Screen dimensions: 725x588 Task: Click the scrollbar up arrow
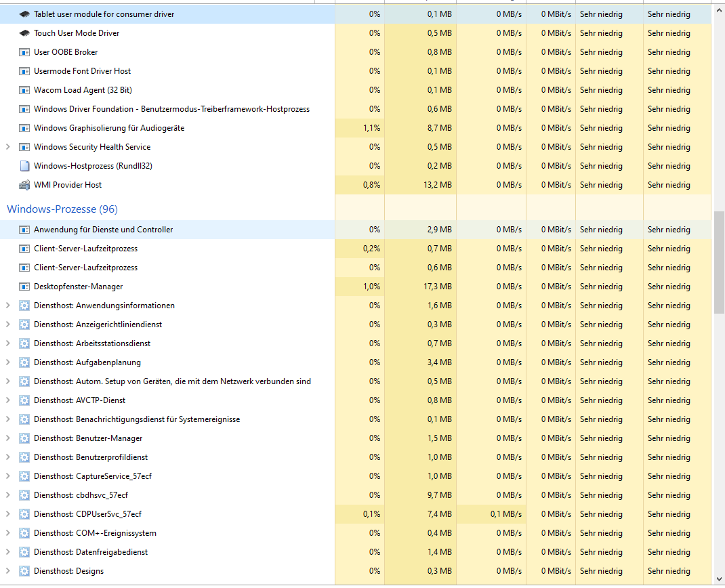click(x=719, y=9)
